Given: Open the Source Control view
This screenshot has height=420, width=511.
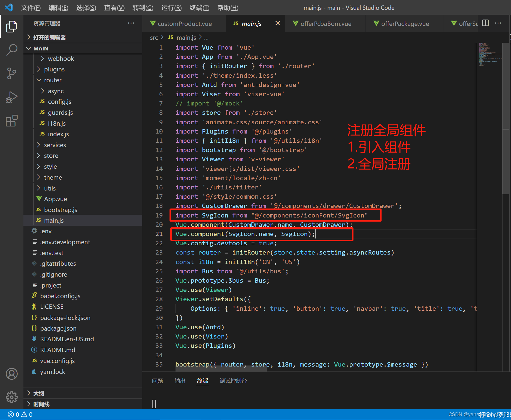Looking at the screenshot, I should coord(11,73).
